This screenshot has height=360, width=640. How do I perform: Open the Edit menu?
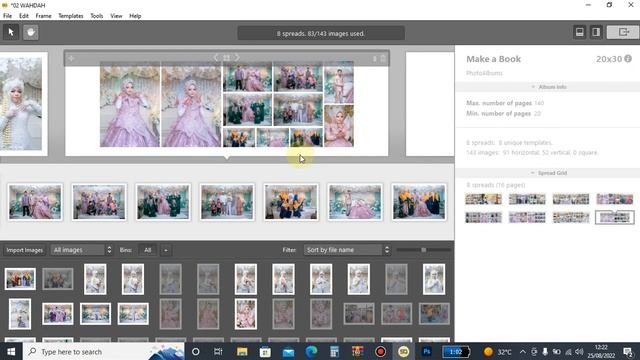pyautogui.click(x=24, y=16)
